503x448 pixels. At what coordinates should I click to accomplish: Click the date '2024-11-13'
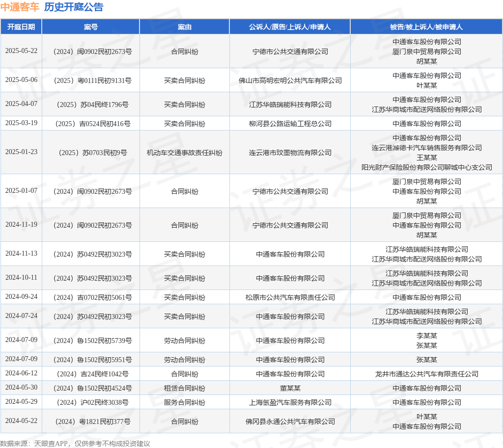(21, 254)
